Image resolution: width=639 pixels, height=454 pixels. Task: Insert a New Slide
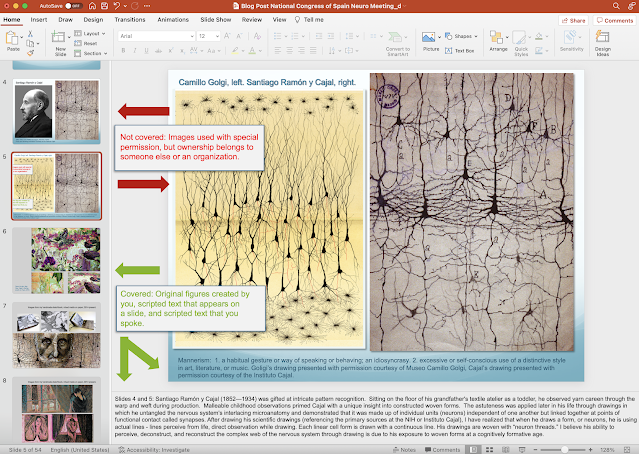click(59, 43)
